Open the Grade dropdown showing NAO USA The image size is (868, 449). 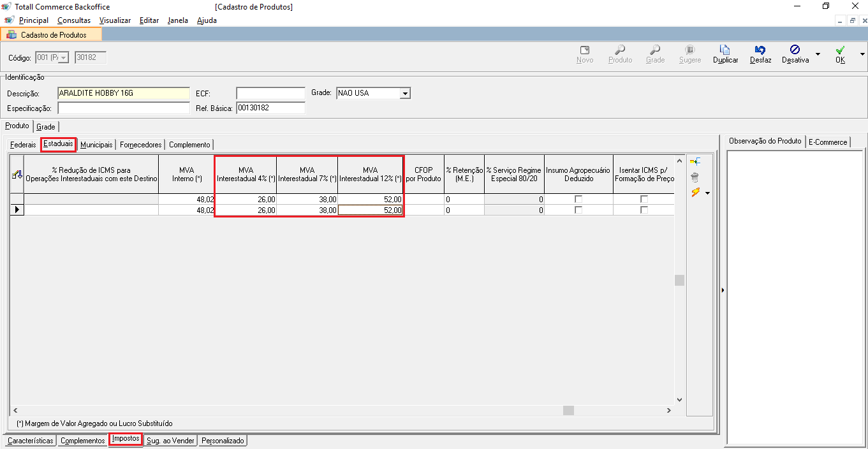pos(404,94)
